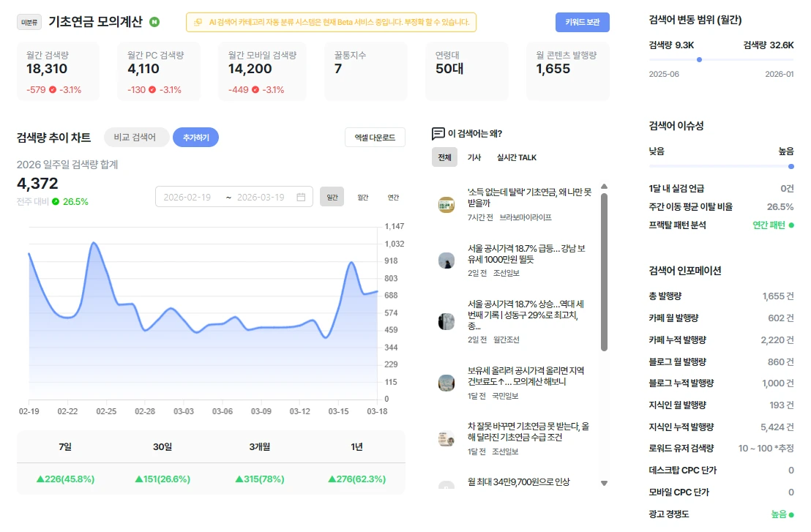Open thumbnail of 브라보마이라이프 article
This screenshot has width=811, height=532.
coord(446,205)
